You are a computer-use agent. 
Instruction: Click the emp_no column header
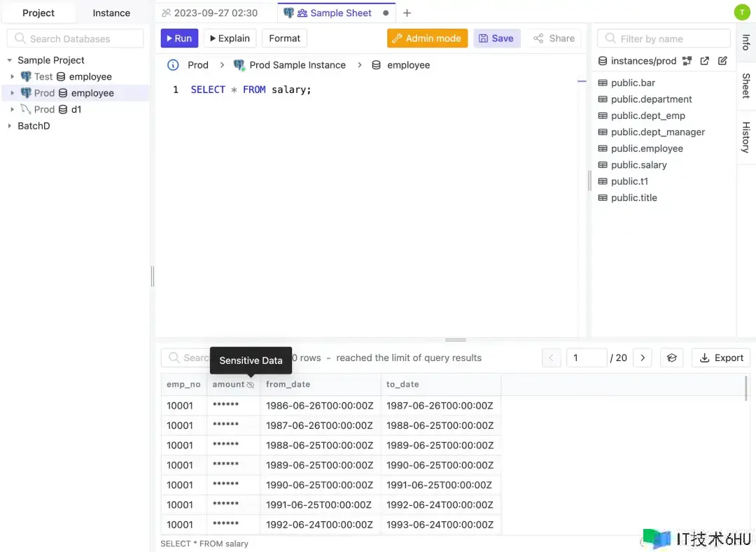point(183,384)
